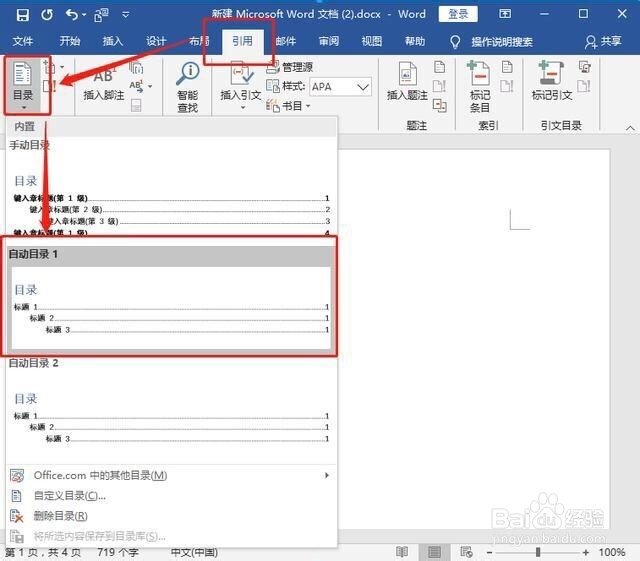Open Office.com 中的其他目录 submenu
640x561 pixels.
(x=171, y=476)
